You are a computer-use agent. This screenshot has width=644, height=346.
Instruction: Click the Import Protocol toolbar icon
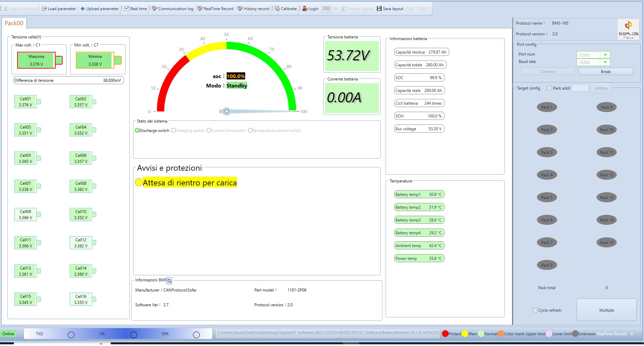pyautogui.click(x=6, y=9)
